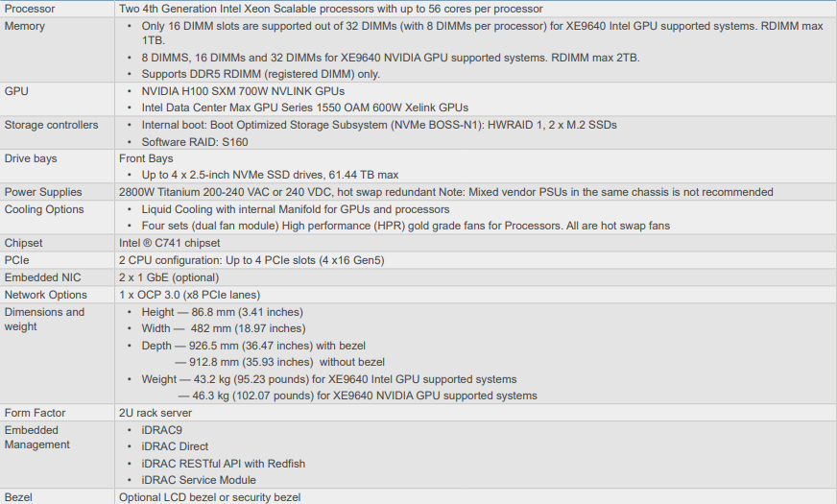Click the Embedded Management label
Viewport: 837px width, 504px height.
point(37,437)
